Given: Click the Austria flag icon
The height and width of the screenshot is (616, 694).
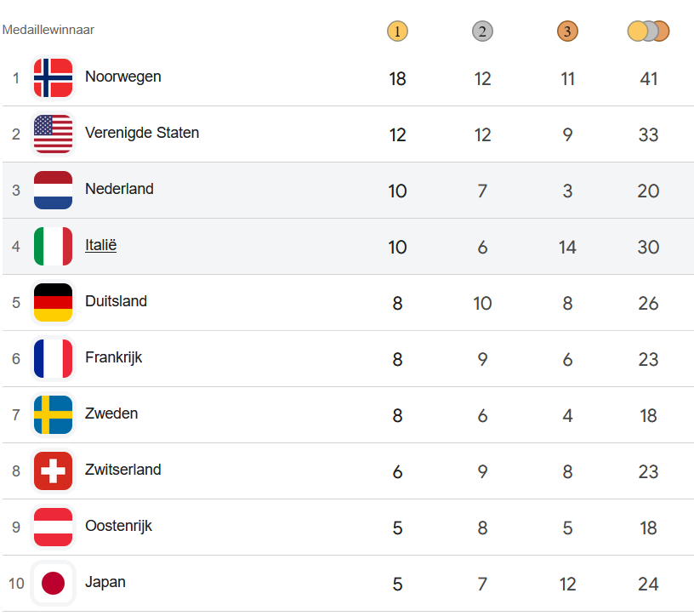Looking at the screenshot, I should click(x=53, y=528).
